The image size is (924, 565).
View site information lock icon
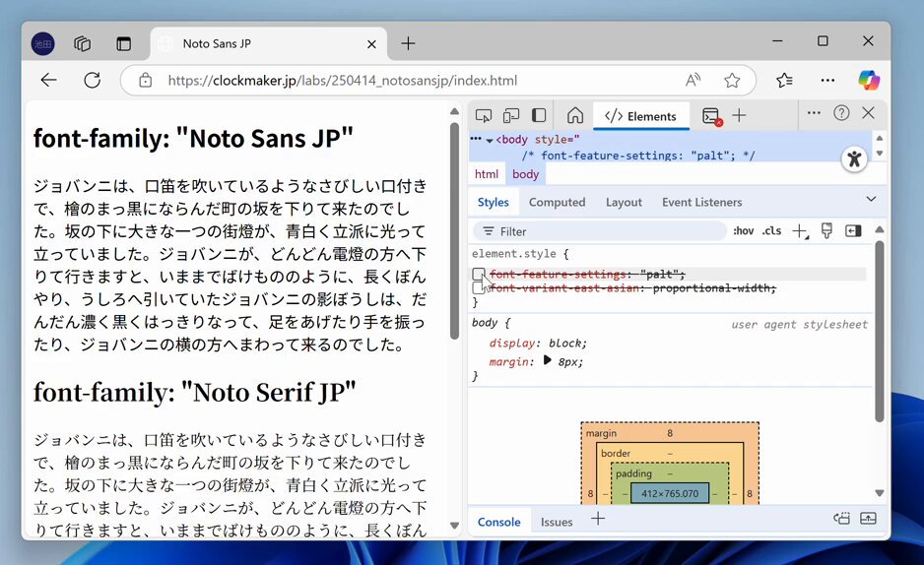point(146,81)
